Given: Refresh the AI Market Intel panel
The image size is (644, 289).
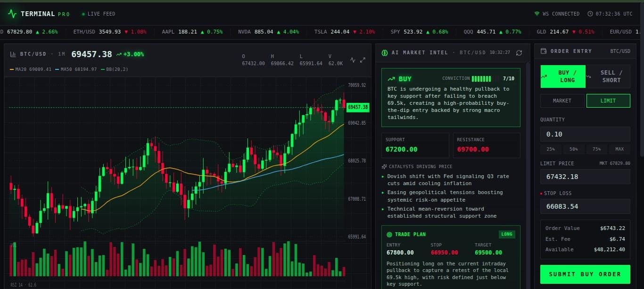Looking at the screenshot, I should point(519,52).
